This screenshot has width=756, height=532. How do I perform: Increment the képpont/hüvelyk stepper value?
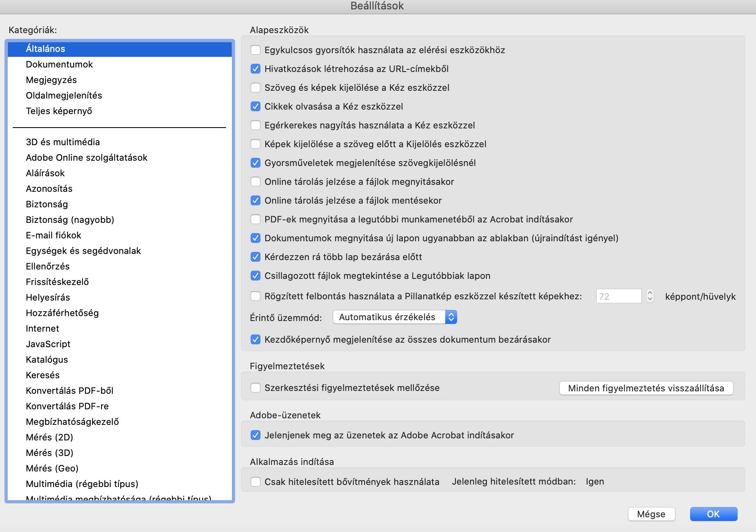(x=651, y=293)
